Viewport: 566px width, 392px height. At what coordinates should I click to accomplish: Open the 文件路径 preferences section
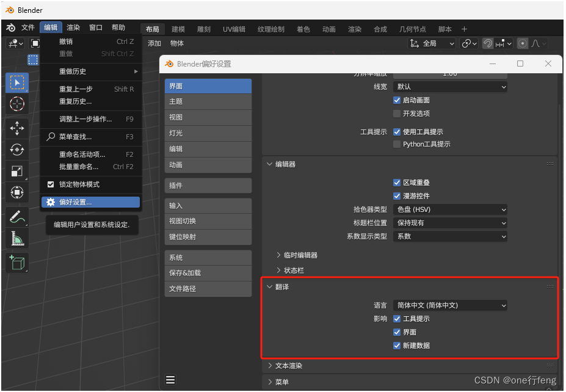pos(208,289)
